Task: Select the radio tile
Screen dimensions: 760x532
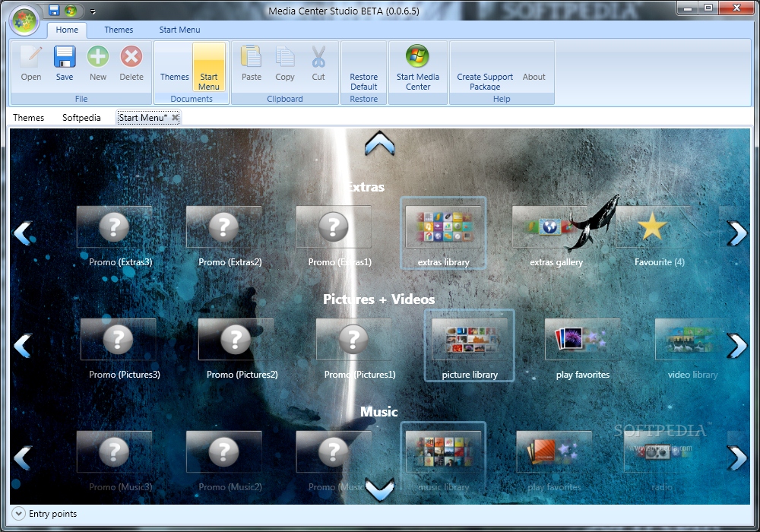Action: coord(662,461)
